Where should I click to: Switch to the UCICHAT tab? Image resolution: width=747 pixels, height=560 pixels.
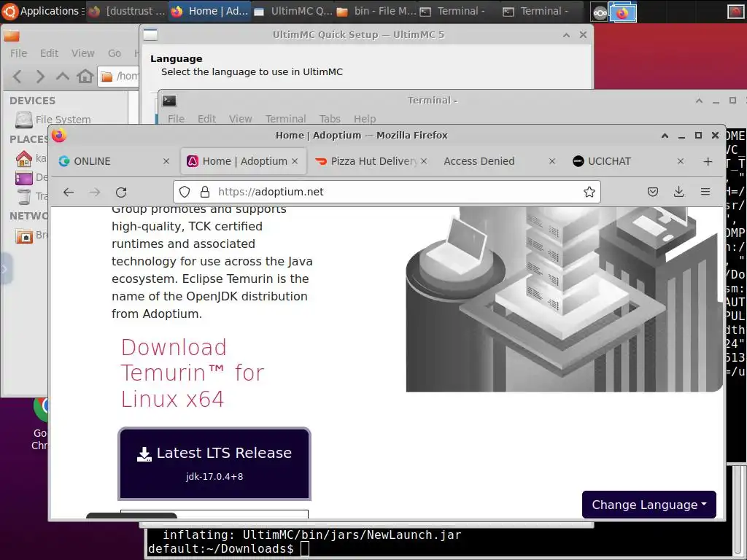pyautogui.click(x=629, y=161)
